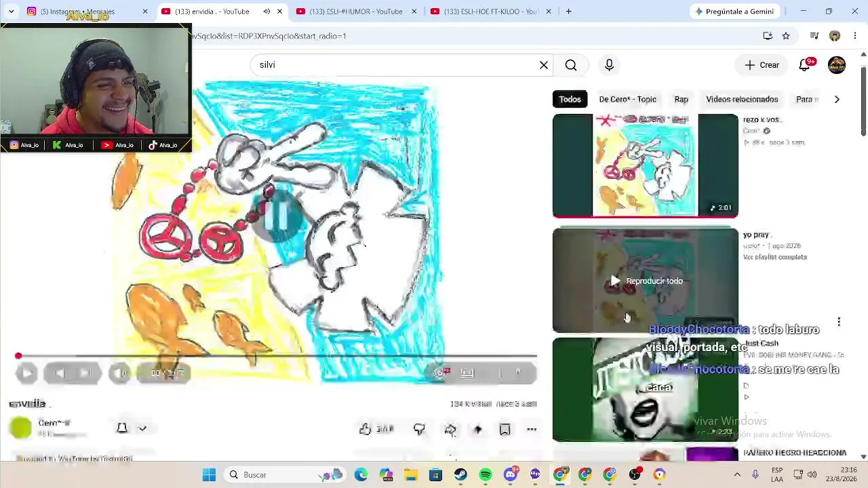The height and width of the screenshot is (488, 868).
Task: Switch to the ESLI-#HUMOR YouTube tab
Action: click(x=355, y=12)
